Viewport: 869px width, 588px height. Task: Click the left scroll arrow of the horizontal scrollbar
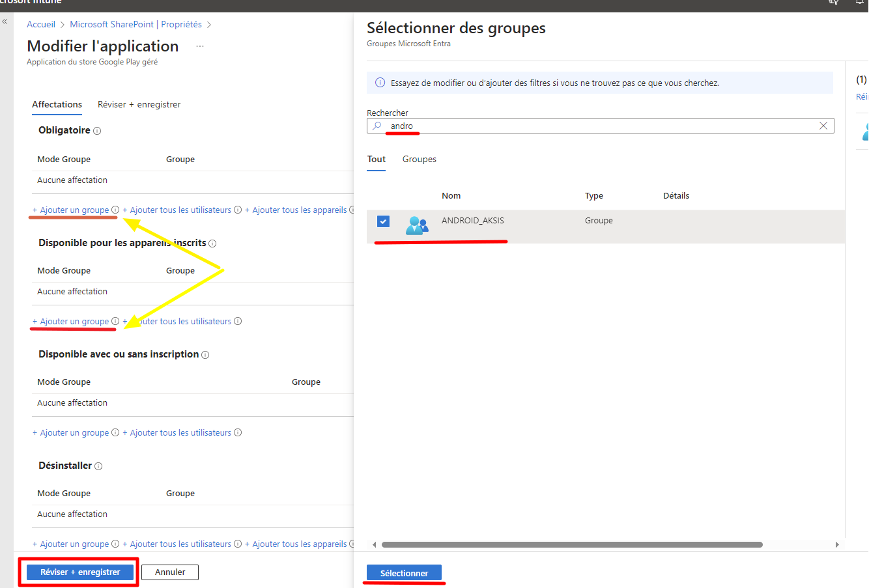(374, 544)
